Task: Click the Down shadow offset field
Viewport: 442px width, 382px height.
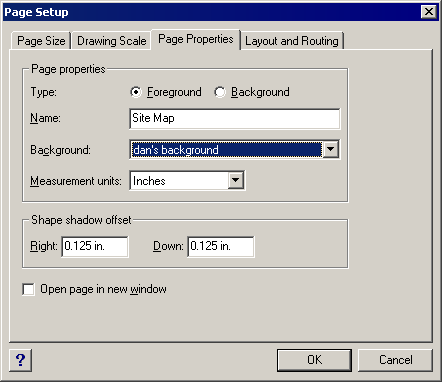Action: (221, 246)
